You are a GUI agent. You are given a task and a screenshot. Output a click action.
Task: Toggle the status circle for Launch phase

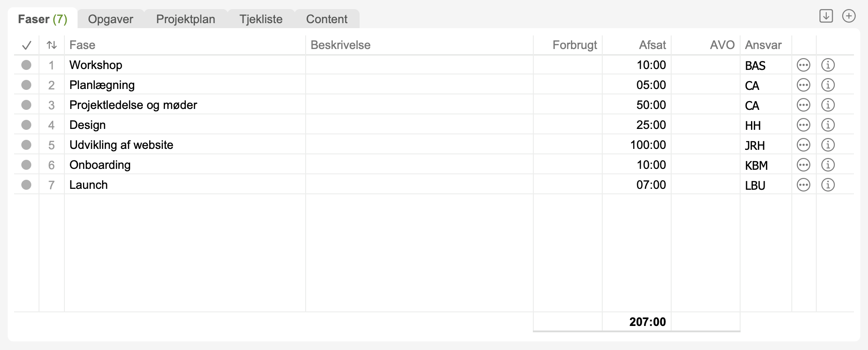pos(26,185)
